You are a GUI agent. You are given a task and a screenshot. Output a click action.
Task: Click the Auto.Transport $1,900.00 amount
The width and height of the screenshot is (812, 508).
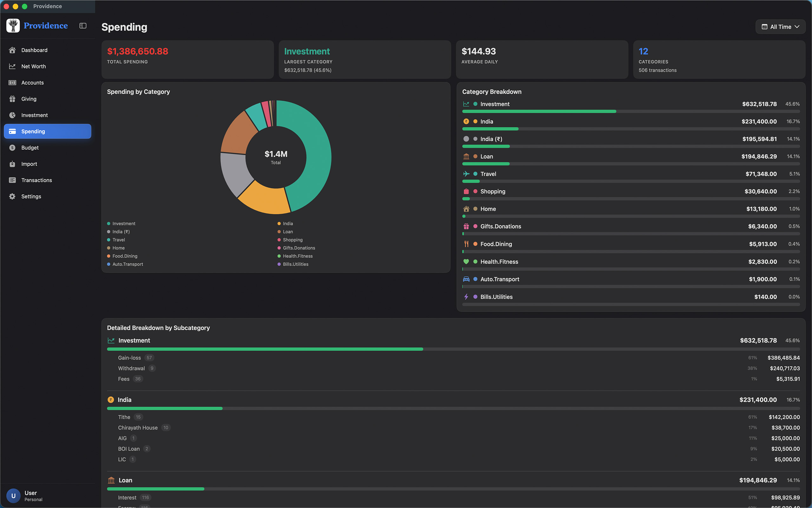click(763, 279)
